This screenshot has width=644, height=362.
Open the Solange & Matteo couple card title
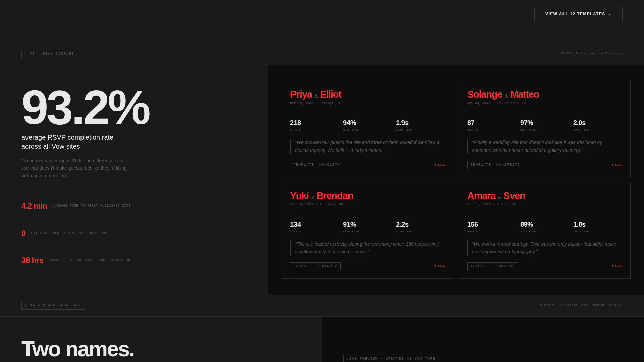[x=503, y=94]
